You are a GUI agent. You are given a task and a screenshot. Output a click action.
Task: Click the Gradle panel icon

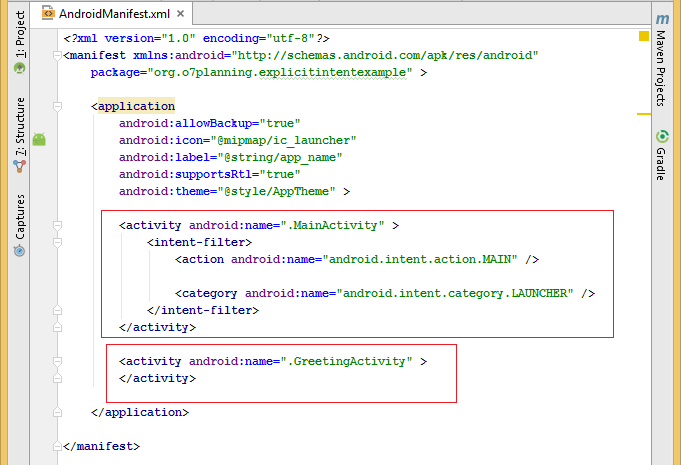(662, 136)
